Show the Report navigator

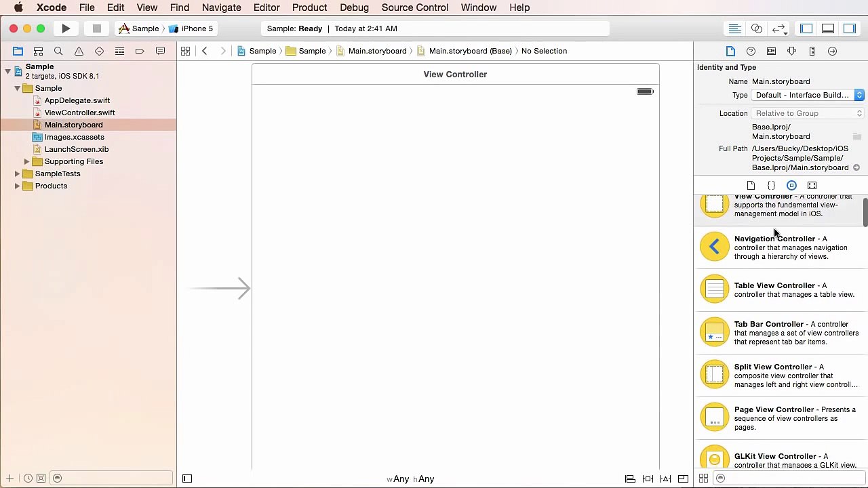[x=160, y=51]
